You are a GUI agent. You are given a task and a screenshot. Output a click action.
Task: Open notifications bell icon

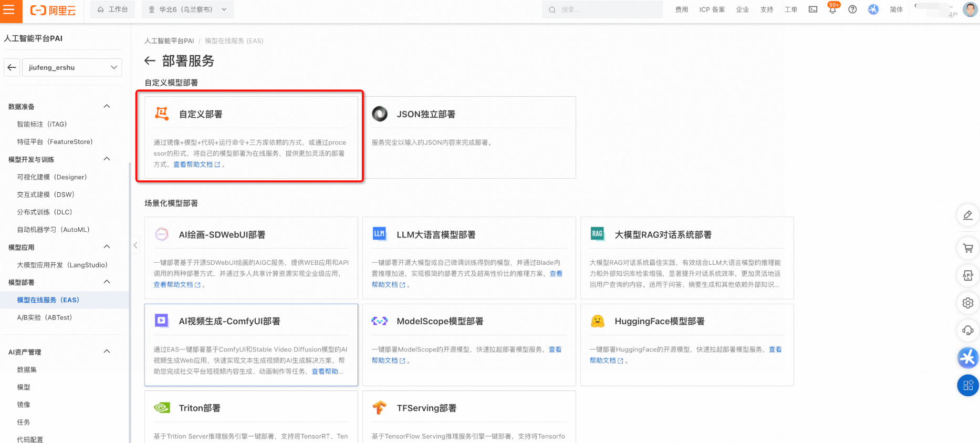coord(832,9)
